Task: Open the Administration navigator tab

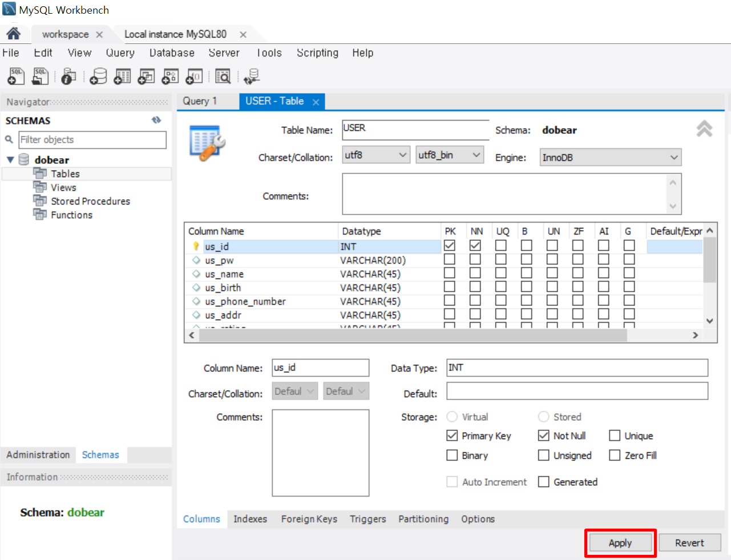Action: pyautogui.click(x=38, y=454)
